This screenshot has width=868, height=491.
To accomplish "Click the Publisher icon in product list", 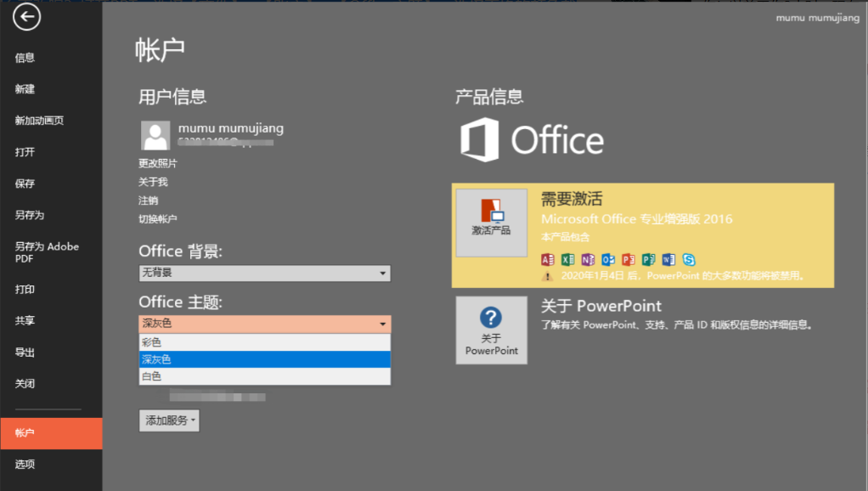I will [648, 259].
